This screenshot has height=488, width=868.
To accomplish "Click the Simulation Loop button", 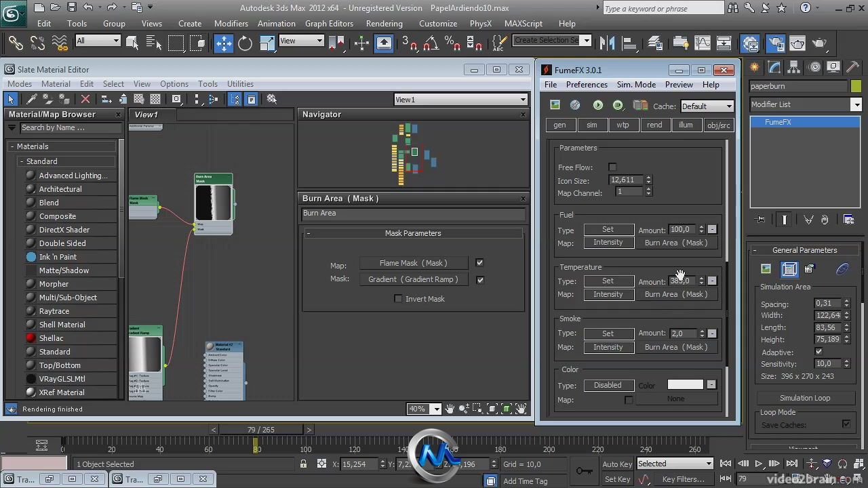I will pos(805,398).
